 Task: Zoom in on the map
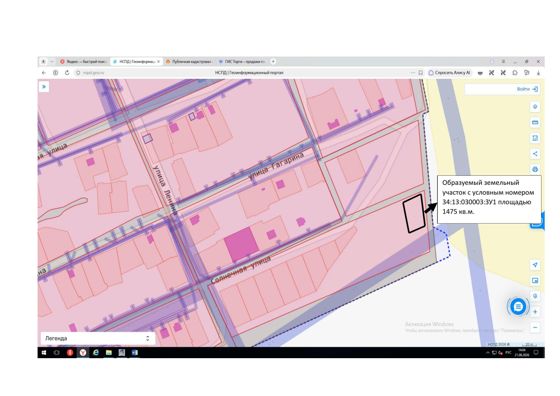[x=535, y=312]
